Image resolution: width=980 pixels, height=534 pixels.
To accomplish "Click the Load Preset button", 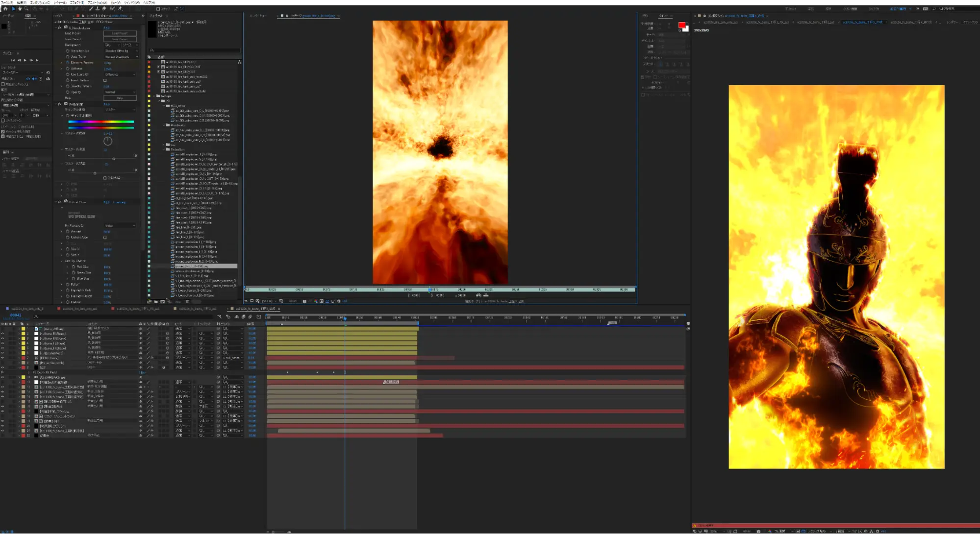I will [120, 33].
